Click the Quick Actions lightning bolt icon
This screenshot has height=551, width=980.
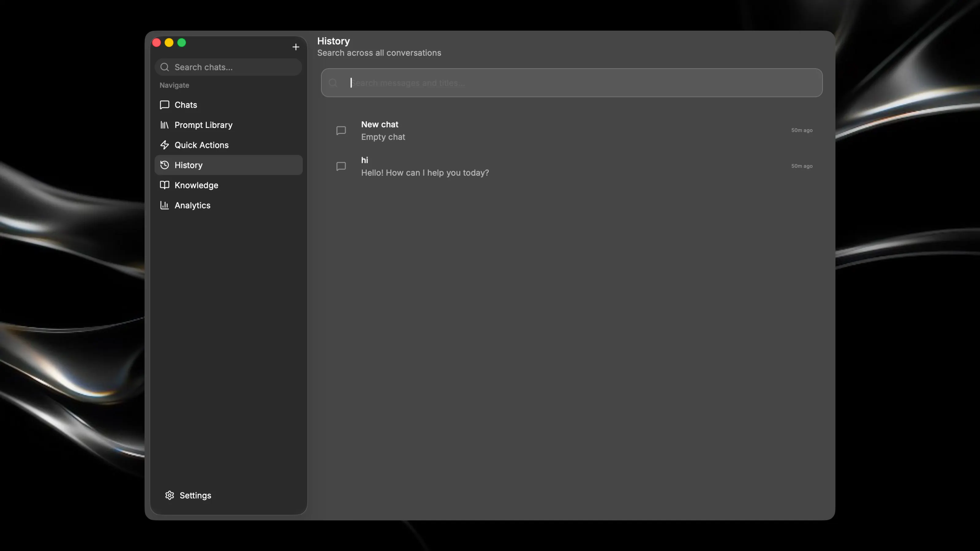164,145
